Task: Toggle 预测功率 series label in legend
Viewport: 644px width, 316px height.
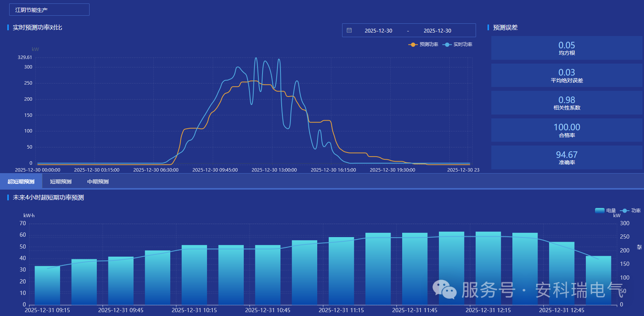Action: click(x=429, y=44)
